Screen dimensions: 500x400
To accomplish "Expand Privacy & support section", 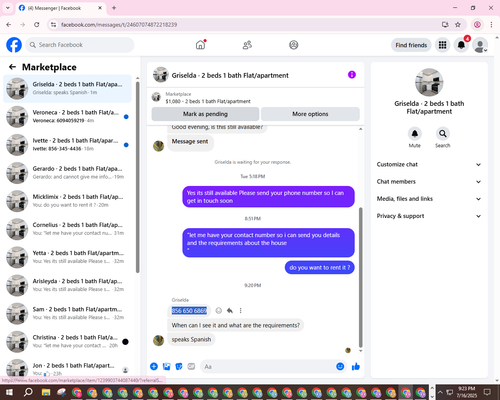I will [429, 216].
